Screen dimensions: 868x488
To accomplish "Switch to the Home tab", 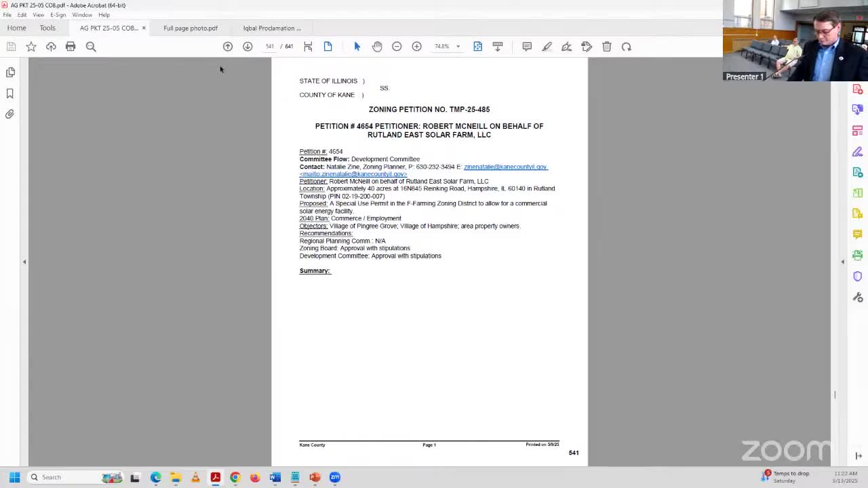I will point(16,28).
